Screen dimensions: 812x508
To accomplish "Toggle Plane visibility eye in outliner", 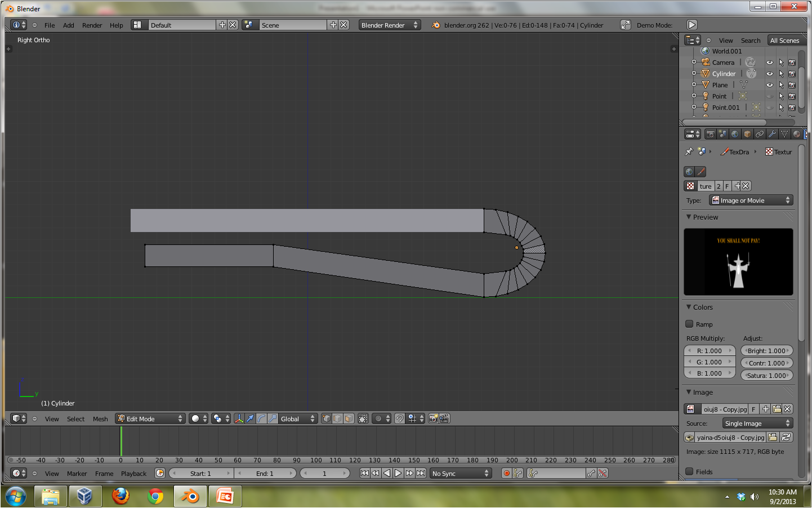I will click(x=770, y=85).
